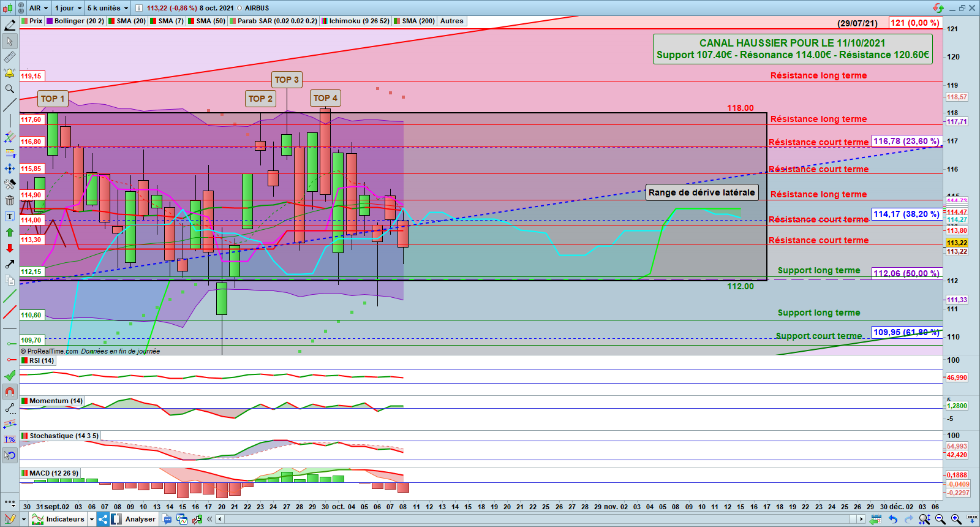
Task: Click the three dots more tools icon
Action: 10,502
